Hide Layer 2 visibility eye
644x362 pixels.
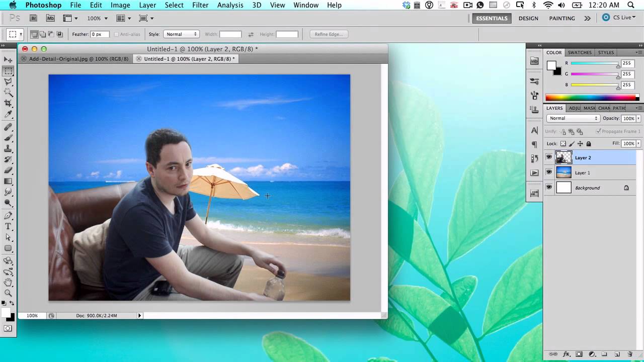(549, 157)
